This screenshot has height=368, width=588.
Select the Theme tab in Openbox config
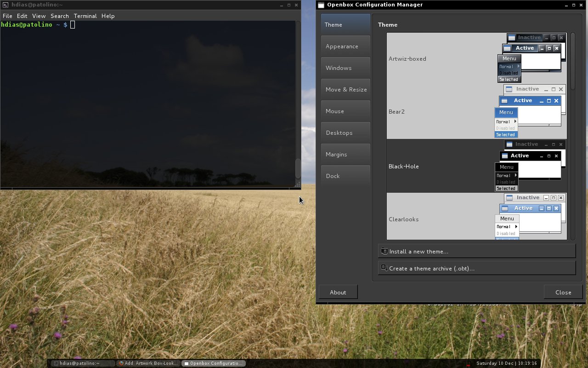345,24
